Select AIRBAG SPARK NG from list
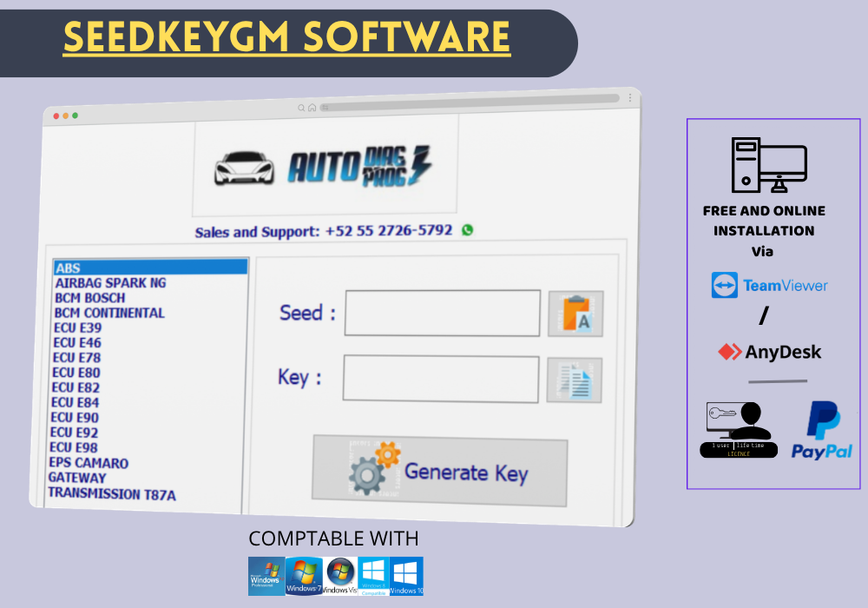Viewport: 868px width, 608px height. [x=110, y=283]
